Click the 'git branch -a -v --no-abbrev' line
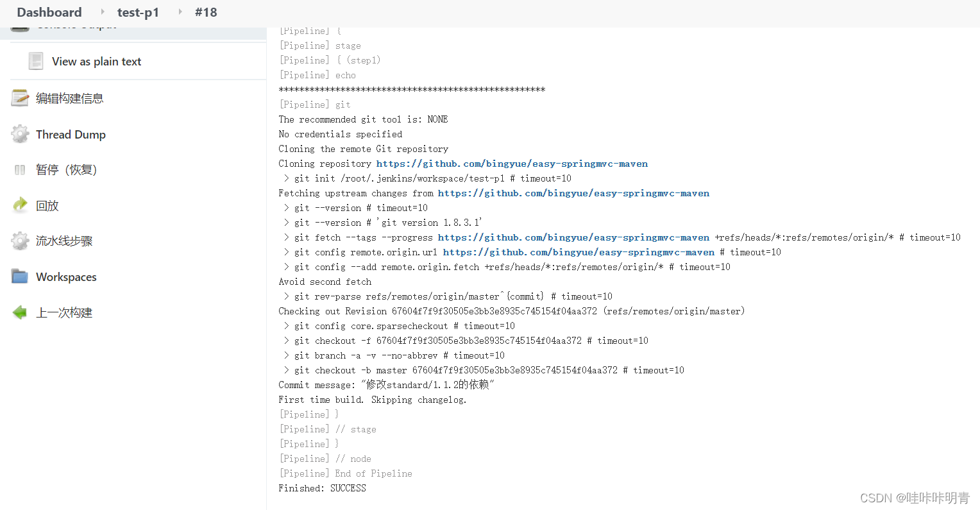Image resolution: width=980 pixels, height=510 pixels. [x=394, y=355]
